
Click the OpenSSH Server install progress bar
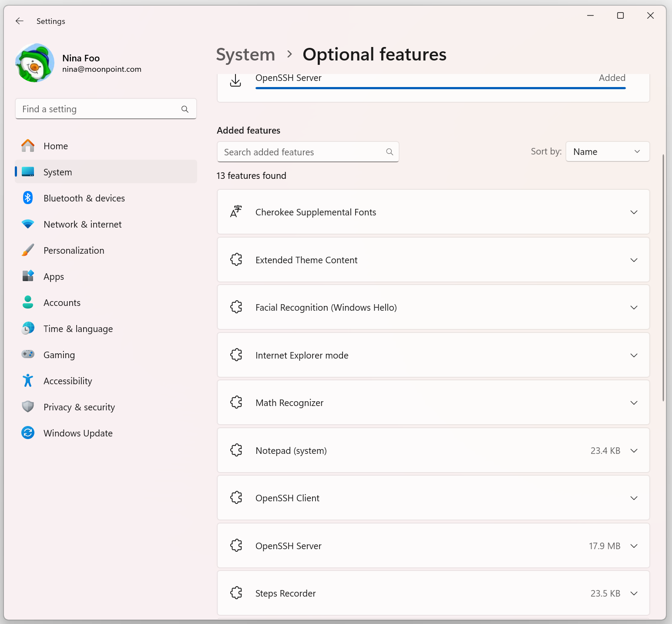pyautogui.click(x=440, y=88)
